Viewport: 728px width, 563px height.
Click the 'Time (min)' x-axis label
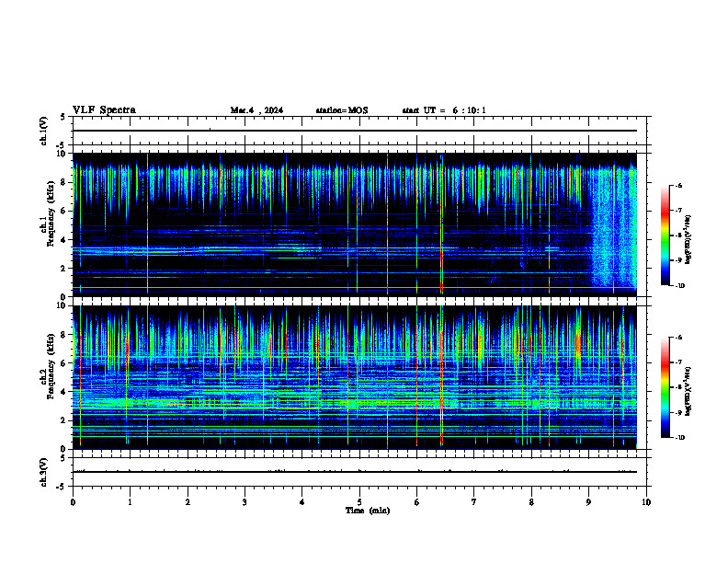tap(368, 511)
